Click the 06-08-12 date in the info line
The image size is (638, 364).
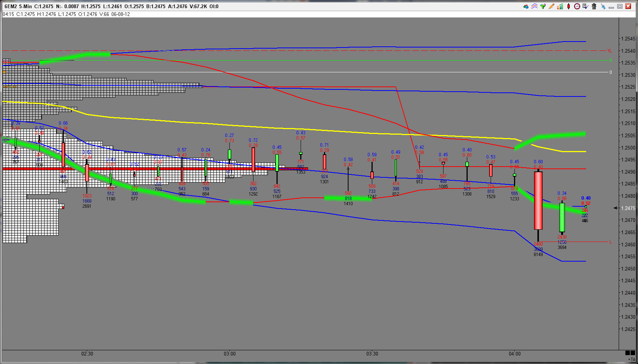tap(121, 14)
